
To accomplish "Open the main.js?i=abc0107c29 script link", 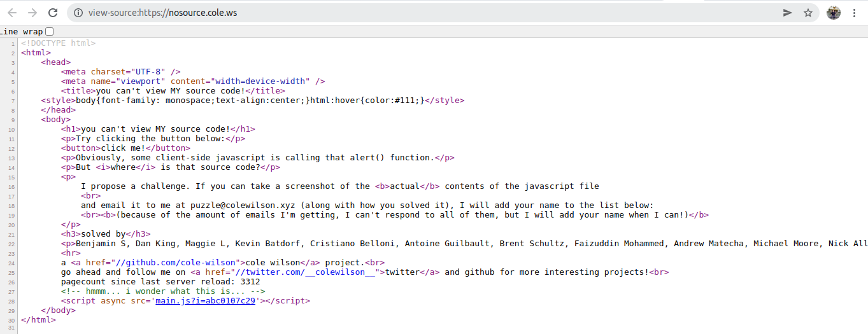I will pyautogui.click(x=206, y=300).
